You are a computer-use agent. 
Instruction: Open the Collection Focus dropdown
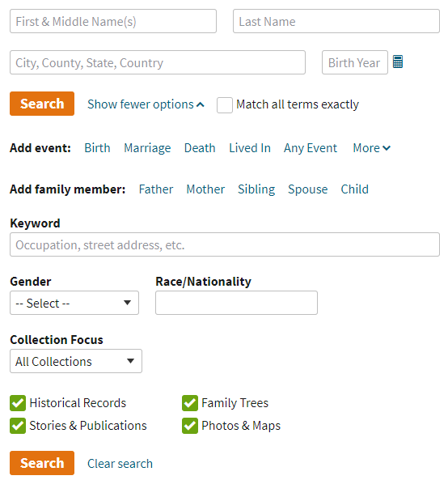pyautogui.click(x=76, y=361)
